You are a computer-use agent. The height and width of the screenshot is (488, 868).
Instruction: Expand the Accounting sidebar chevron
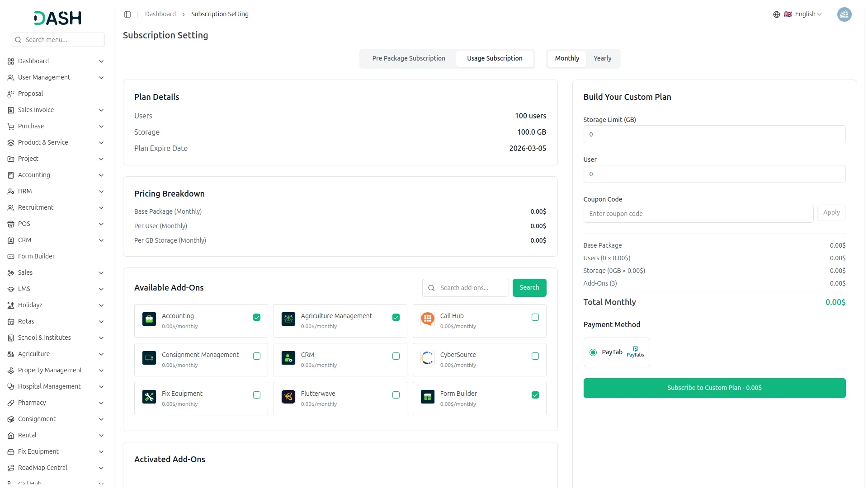pyautogui.click(x=101, y=175)
